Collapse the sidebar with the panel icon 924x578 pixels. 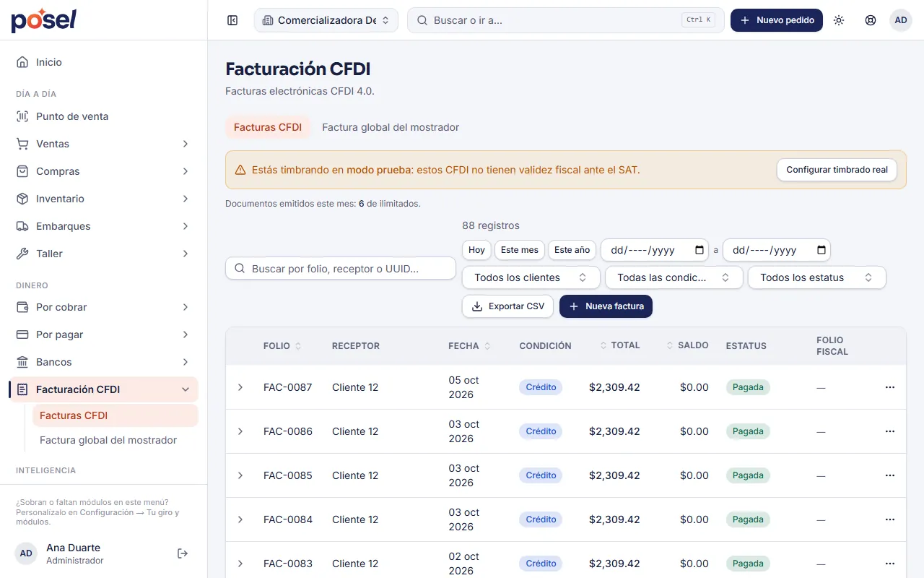click(x=232, y=20)
